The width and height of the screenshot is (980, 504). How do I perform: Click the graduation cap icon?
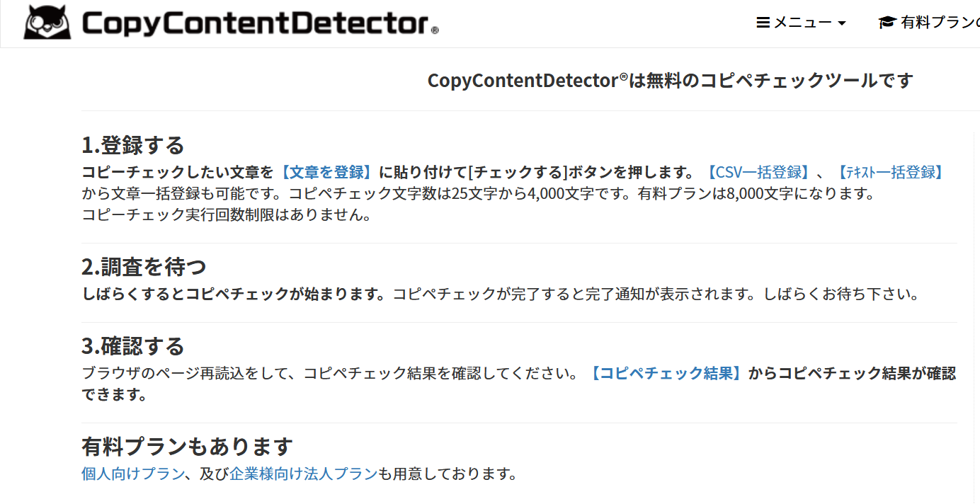(887, 23)
